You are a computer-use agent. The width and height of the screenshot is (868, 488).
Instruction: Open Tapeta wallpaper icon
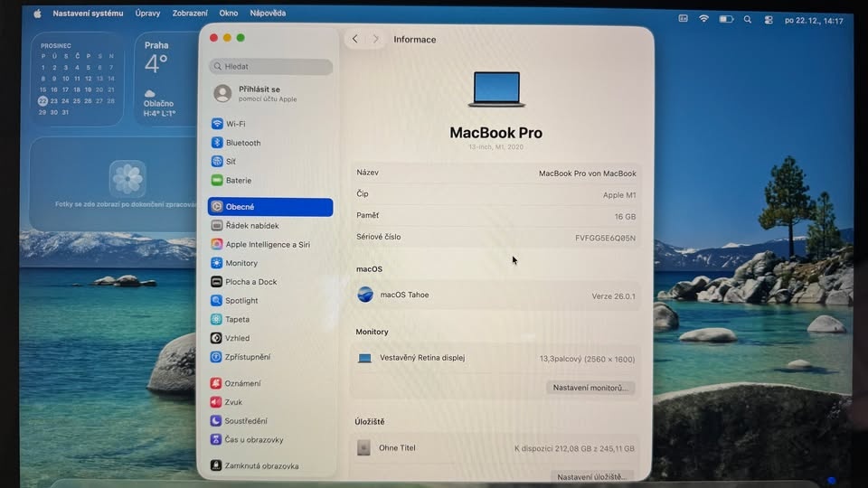tap(216, 319)
